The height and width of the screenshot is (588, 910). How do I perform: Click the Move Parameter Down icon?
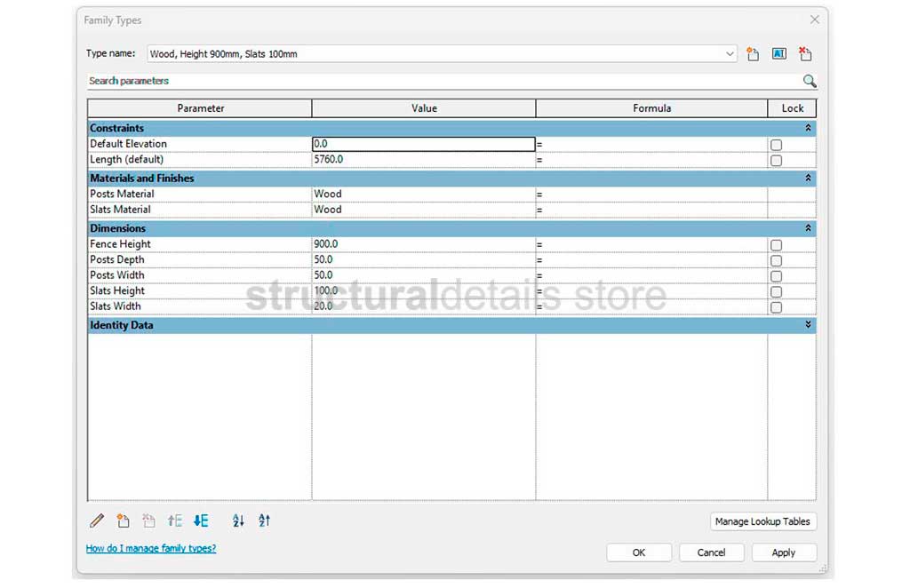pos(201,521)
